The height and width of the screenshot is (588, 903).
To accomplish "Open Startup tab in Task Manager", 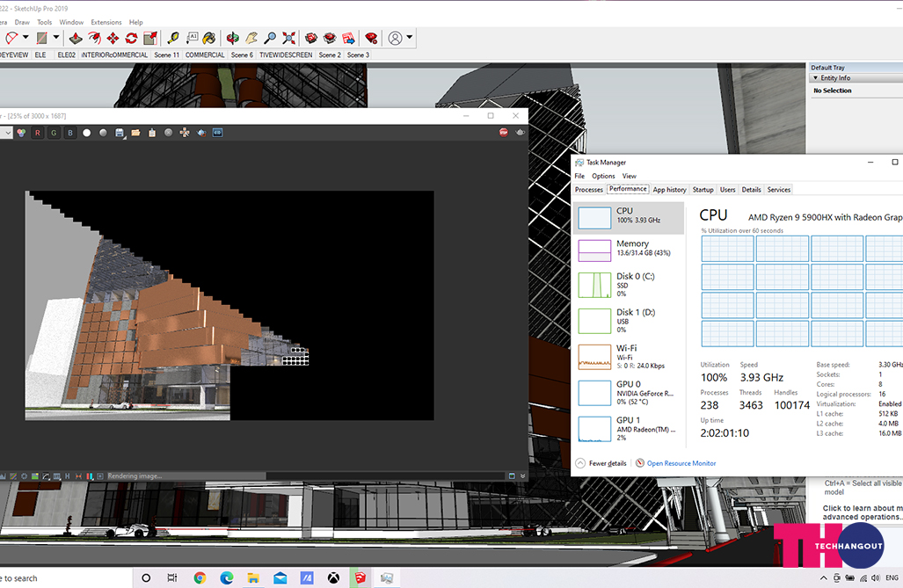I will pyautogui.click(x=703, y=190).
